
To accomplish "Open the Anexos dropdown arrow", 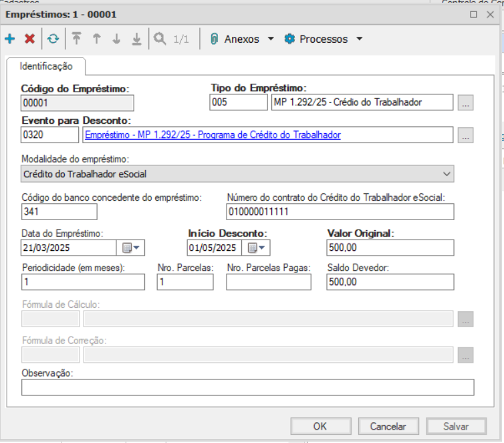I will (271, 39).
